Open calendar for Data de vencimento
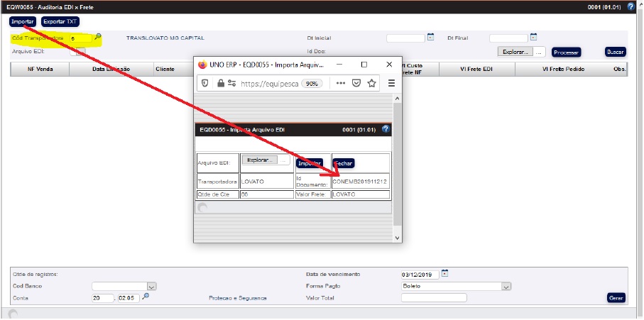 click(x=444, y=274)
